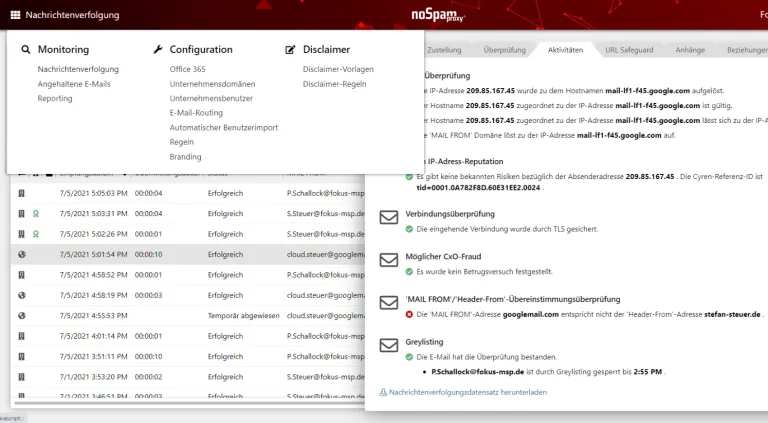
Task: Click Configuration section heading
Action: [x=201, y=49]
